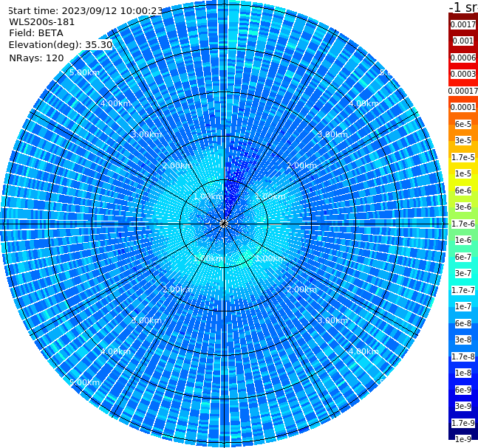Click the 0.0006 colorbar value
478x448 pixels.
pyautogui.click(x=463, y=58)
